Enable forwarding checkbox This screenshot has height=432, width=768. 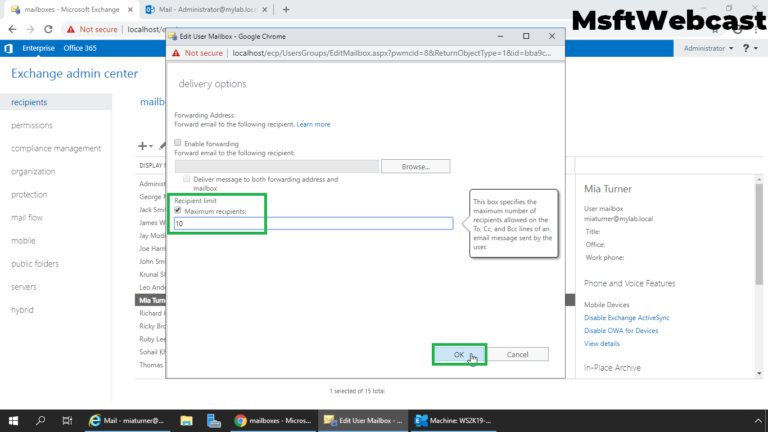click(x=178, y=143)
